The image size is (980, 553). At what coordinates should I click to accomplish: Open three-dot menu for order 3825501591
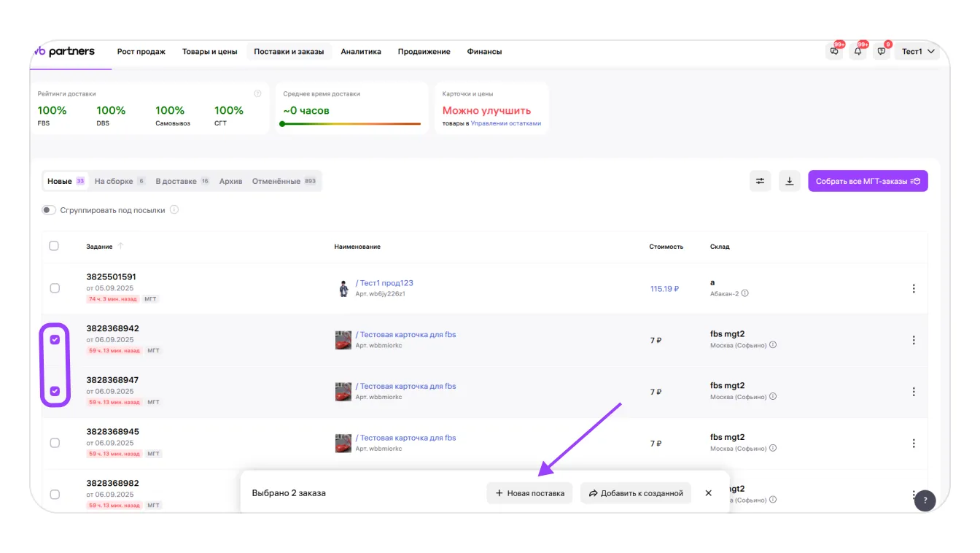point(914,289)
